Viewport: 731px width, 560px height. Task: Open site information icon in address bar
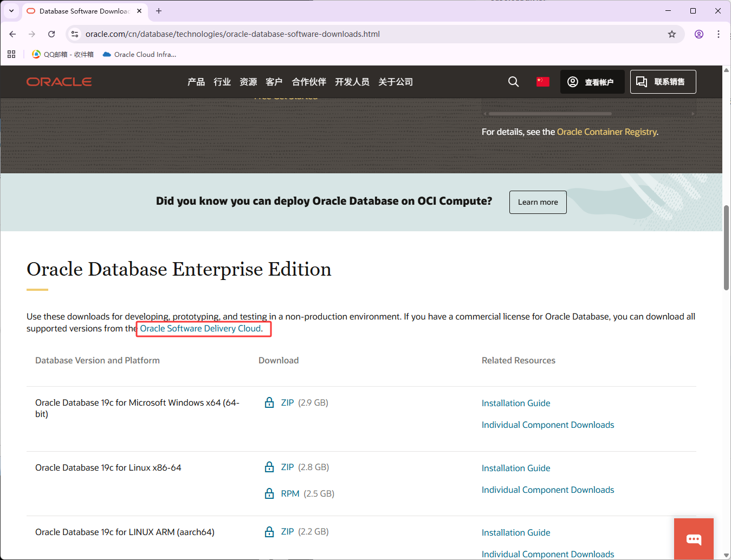point(75,34)
